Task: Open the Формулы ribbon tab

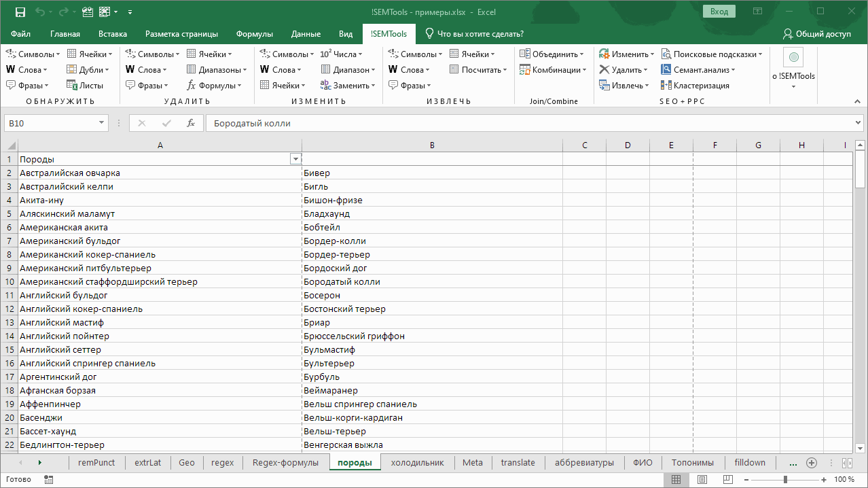Action: [254, 34]
